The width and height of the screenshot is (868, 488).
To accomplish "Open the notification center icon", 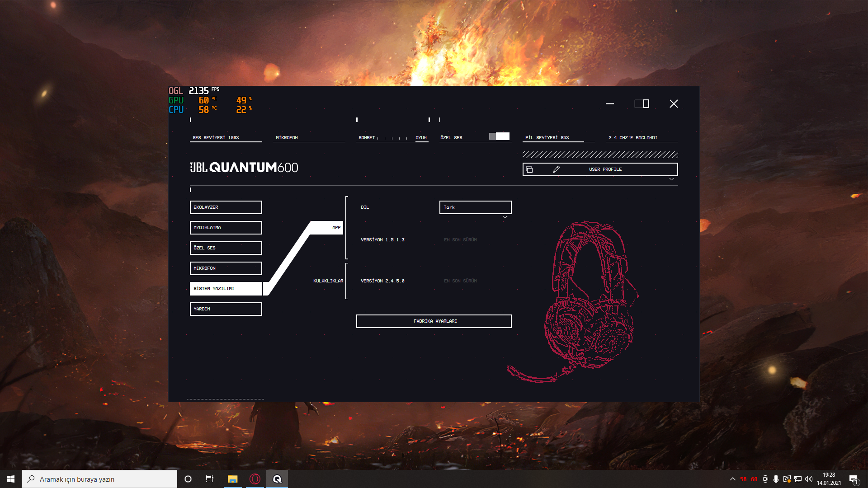I will 854,479.
